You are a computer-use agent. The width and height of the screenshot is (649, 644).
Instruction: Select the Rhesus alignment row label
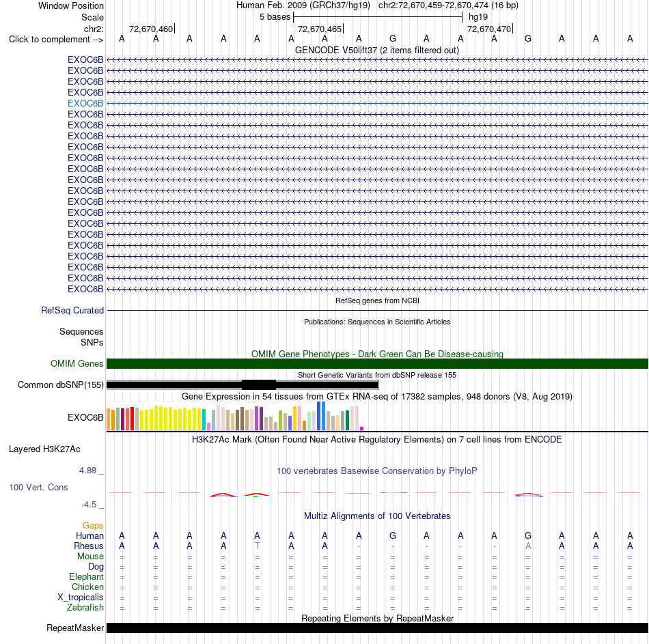pos(89,546)
